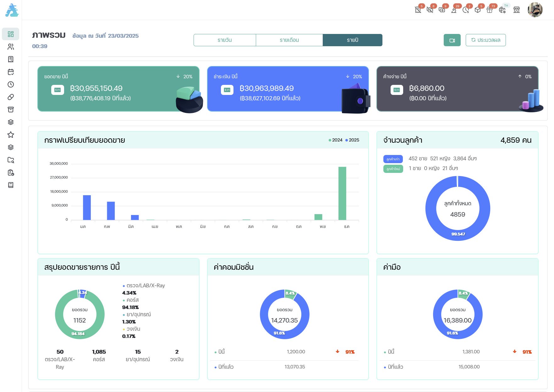Select the รายปี yearly tab
Image resolution: width=554 pixels, height=392 pixels.
click(352, 40)
